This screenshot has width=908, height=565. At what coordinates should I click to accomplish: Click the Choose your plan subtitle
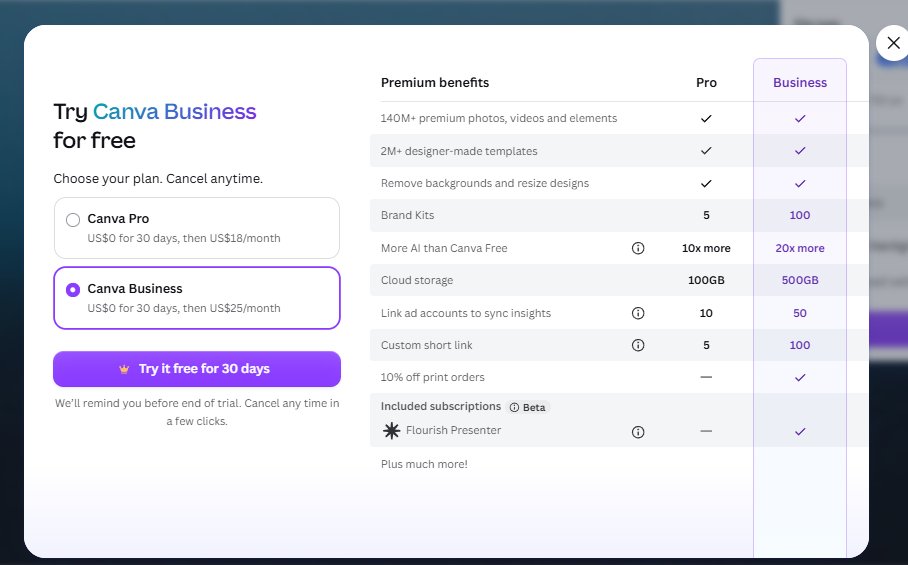coord(158,179)
